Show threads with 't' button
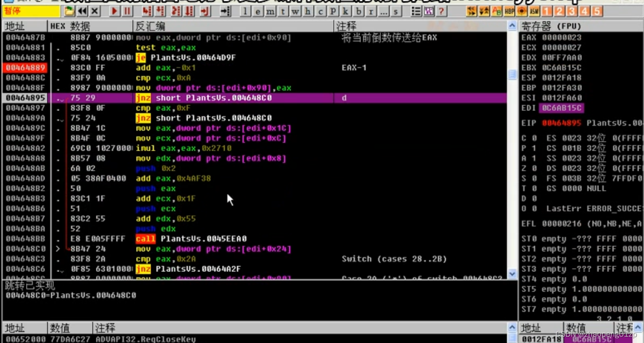The image size is (644, 343). tap(283, 11)
